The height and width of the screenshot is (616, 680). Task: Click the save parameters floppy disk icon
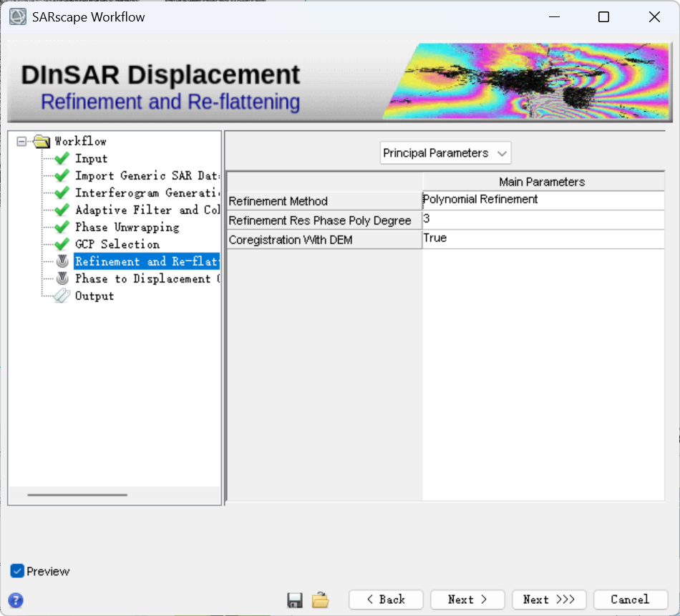click(x=295, y=600)
